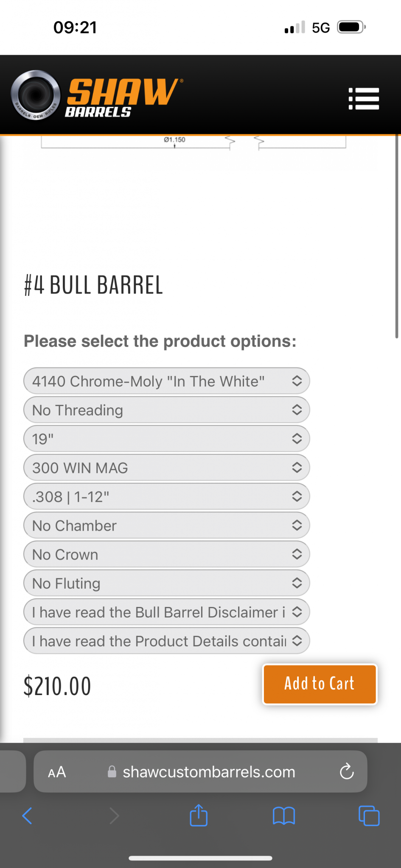Open the 300 WIN MAG caliber dropdown
The height and width of the screenshot is (868, 401).
(167, 467)
